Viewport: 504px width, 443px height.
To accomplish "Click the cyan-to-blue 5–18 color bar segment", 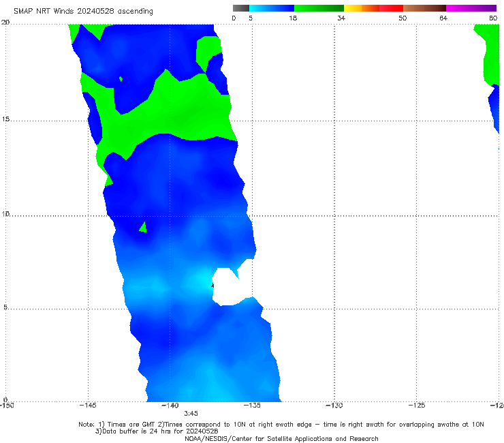I will [x=272, y=8].
